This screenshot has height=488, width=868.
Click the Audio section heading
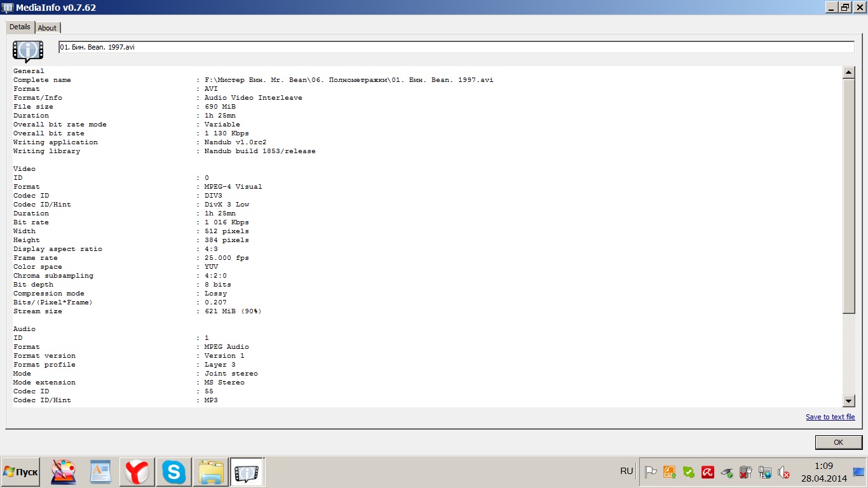point(24,329)
